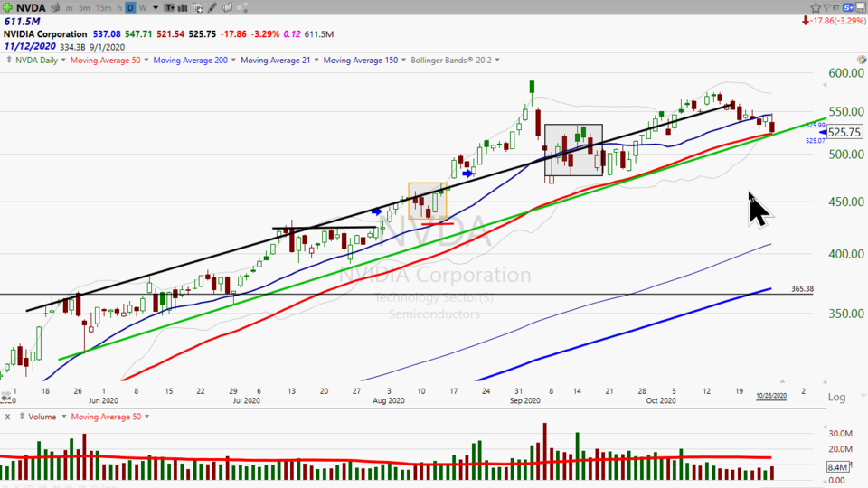Click the add indicator grid icon
Screen dimensions: 868x488
point(198,8)
